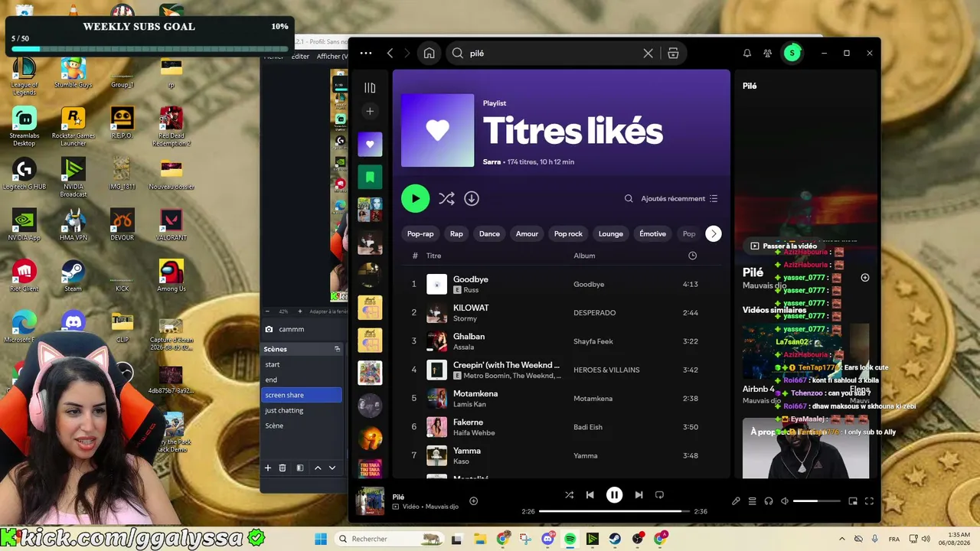This screenshot has width=980, height=551.
Task: Click Passer à la vidéo button
Action: (783, 246)
